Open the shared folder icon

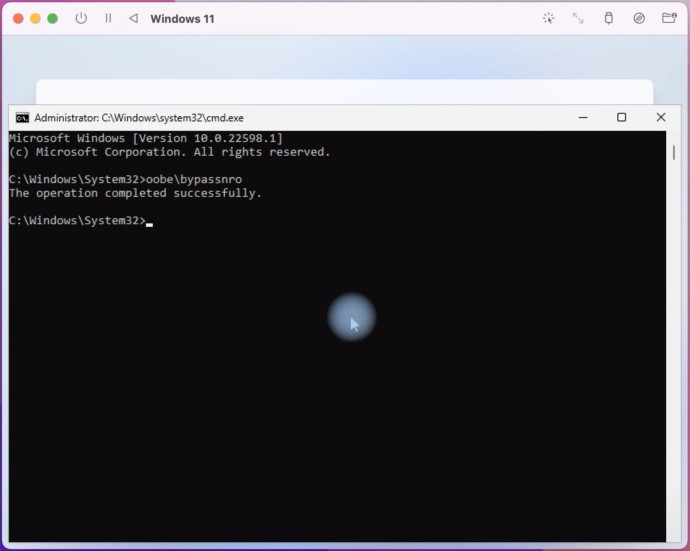click(669, 18)
